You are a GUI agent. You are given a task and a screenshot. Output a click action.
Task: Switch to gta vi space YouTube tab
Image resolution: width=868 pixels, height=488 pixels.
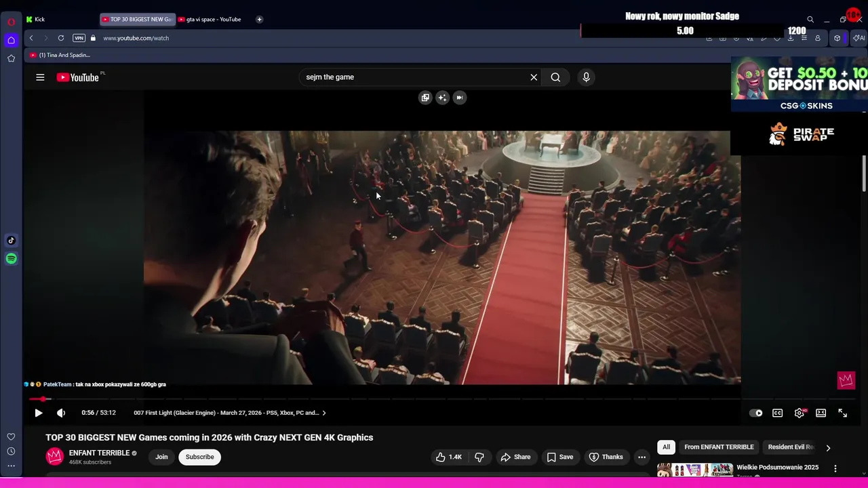(x=210, y=19)
